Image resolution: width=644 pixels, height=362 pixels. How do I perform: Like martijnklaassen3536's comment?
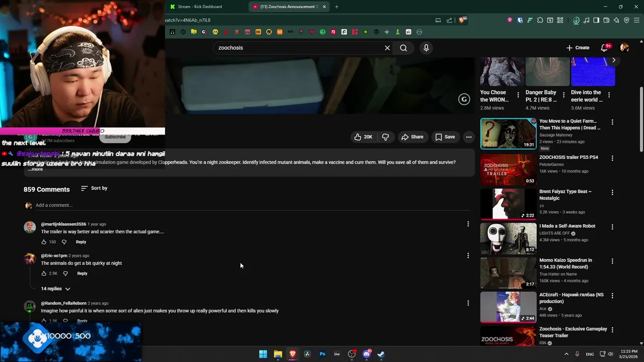point(44,242)
